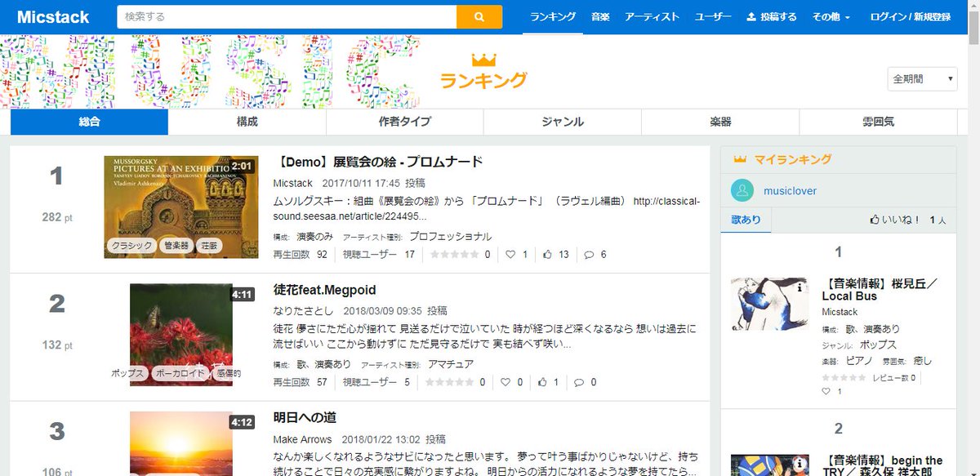Click author なりたさとし

[x=303, y=311]
